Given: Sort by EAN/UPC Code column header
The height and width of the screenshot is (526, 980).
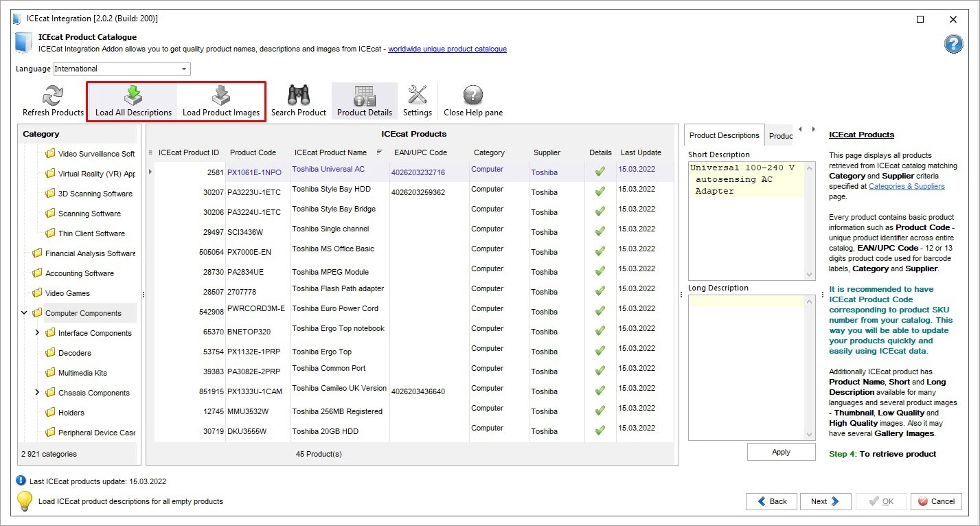Looking at the screenshot, I should [420, 152].
